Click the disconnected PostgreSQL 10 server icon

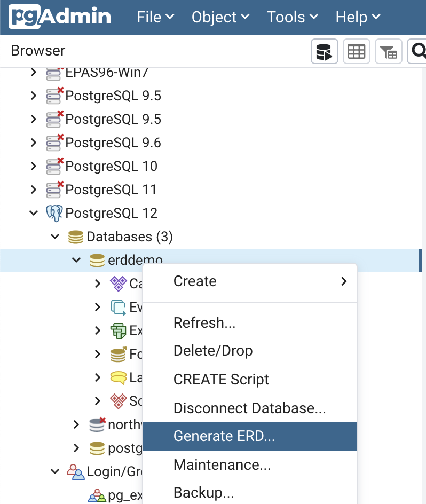pyautogui.click(x=54, y=166)
